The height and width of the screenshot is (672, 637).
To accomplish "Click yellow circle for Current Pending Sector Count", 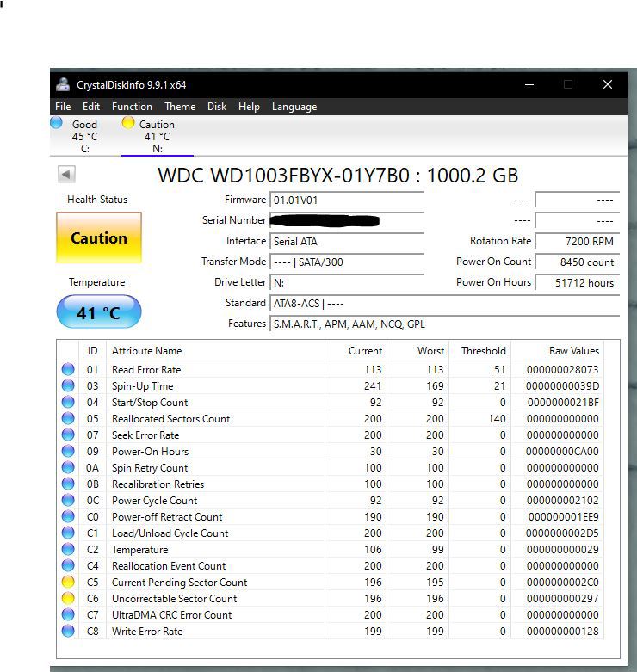I will tap(68, 582).
